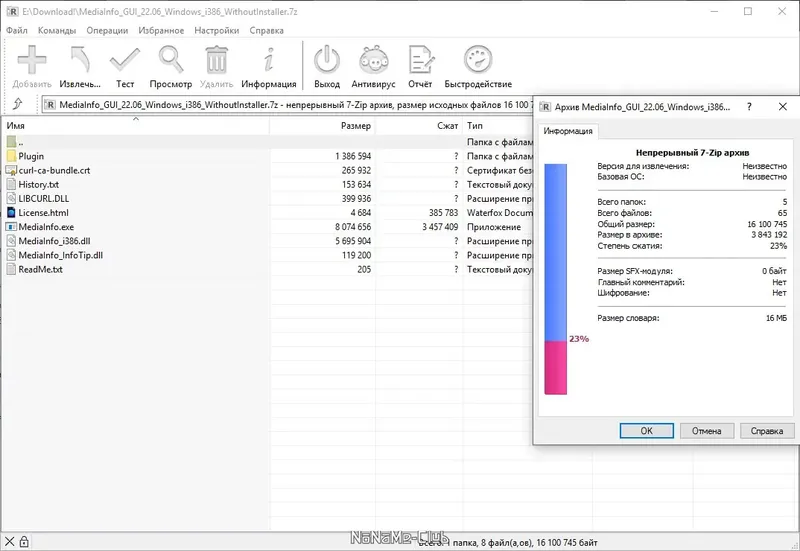
Task: Launch the Антивирус scan icon
Action: [373, 60]
